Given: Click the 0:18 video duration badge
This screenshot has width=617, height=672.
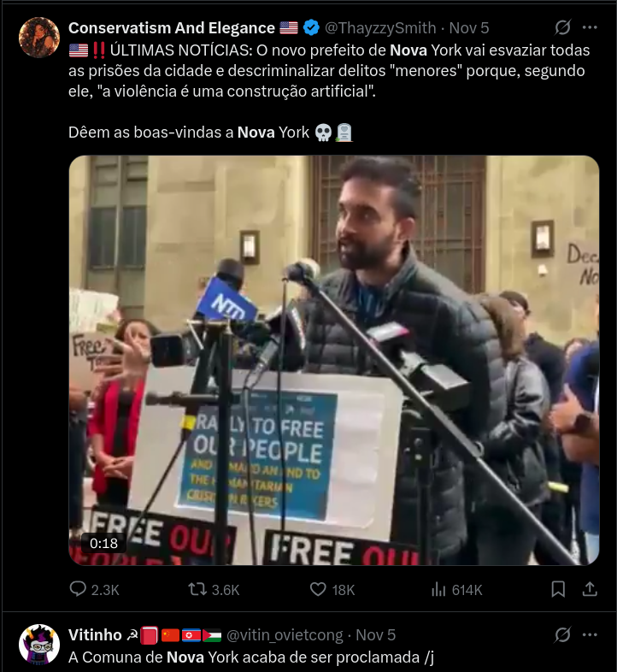Looking at the screenshot, I should click(103, 544).
